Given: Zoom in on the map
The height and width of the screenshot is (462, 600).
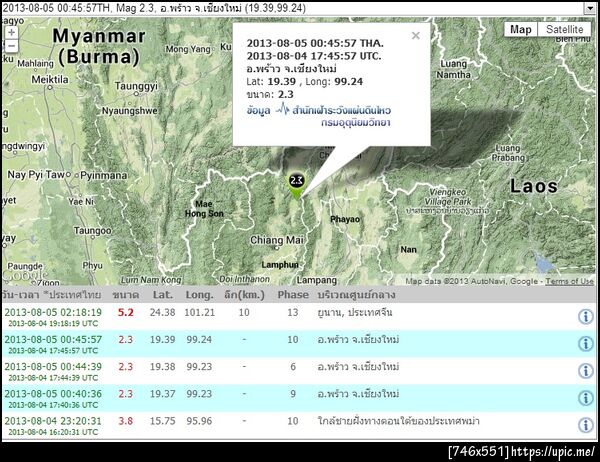Looking at the screenshot, I should pyautogui.click(x=11, y=33).
